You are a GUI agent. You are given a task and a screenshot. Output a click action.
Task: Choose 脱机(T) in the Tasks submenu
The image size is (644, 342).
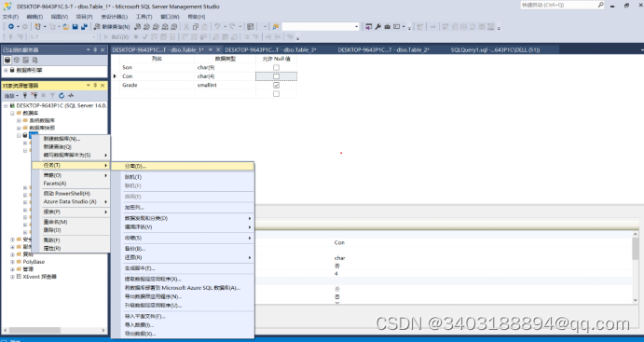click(x=183, y=177)
